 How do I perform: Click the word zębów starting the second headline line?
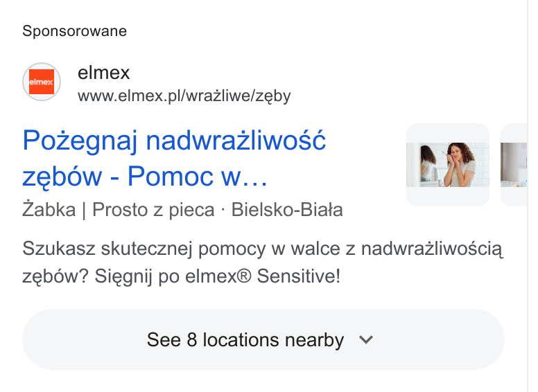pyautogui.click(x=62, y=177)
